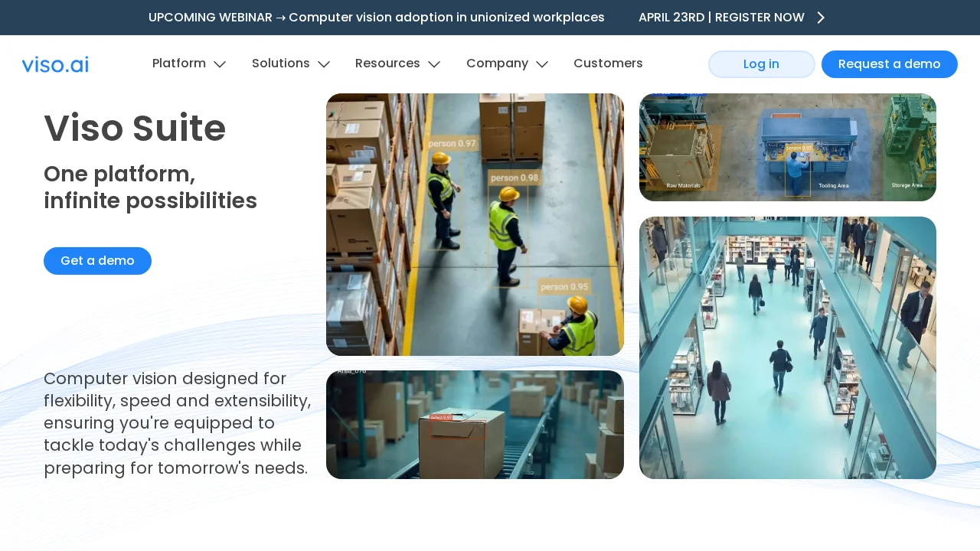Open the Resources menu
This screenshot has width=980, height=551.
point(387,64)
